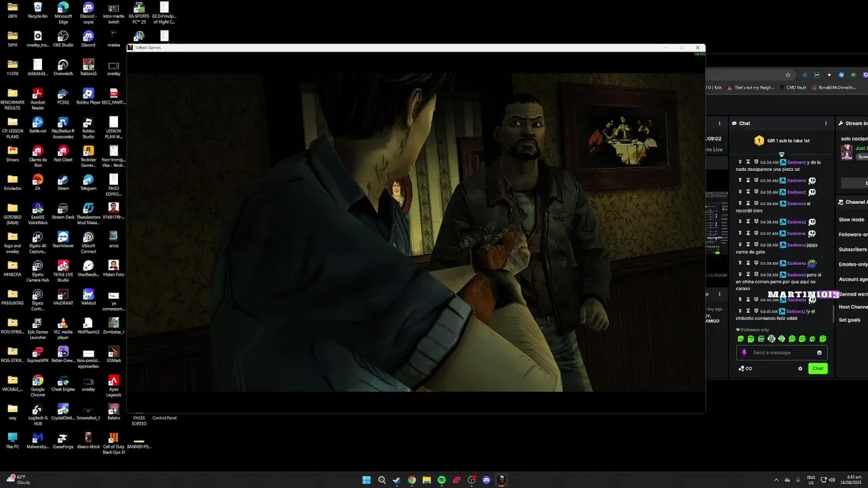Open the Chat panel three-dot menu

[x=826, y=123]
